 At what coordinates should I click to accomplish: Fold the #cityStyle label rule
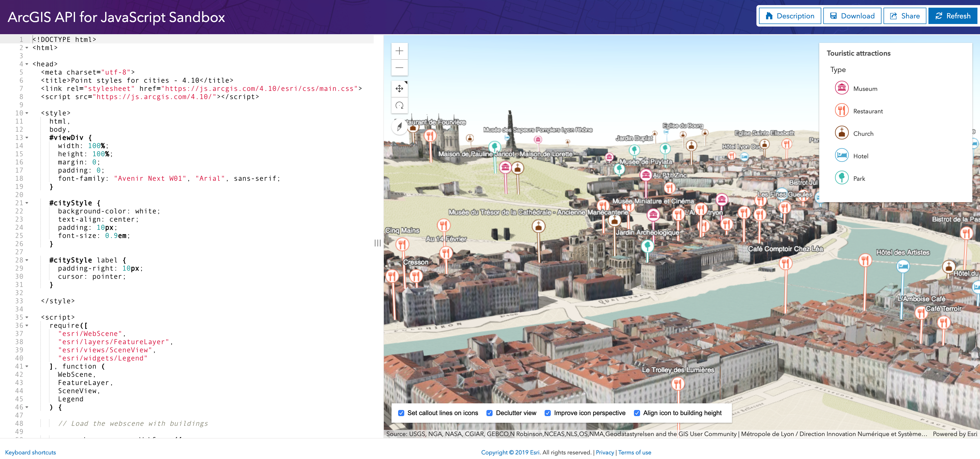click(x=27, y=260)
